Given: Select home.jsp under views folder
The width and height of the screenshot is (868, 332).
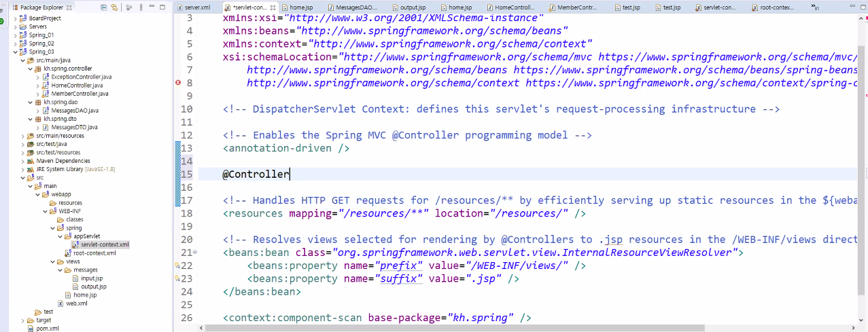Looking at the screenshot, I should pyautogui.click(x=85, y=295).
